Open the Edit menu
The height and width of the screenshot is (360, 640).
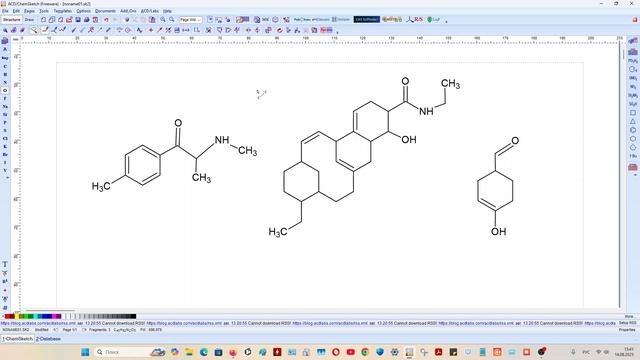point(16,11)
